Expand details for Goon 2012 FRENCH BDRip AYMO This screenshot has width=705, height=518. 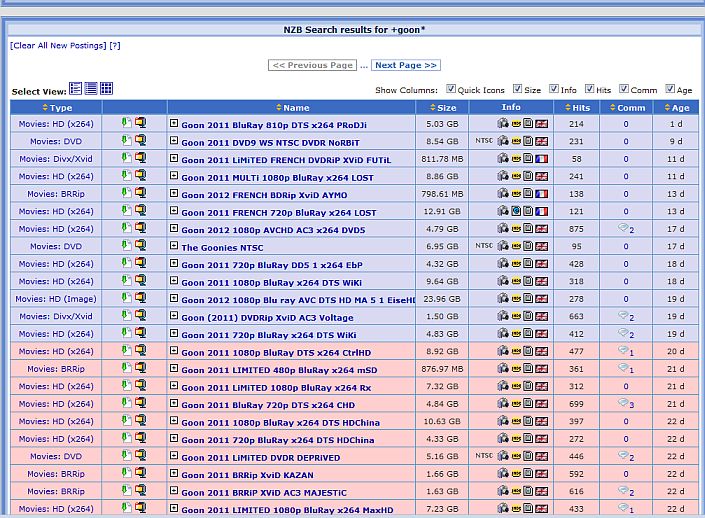pyautogui.click(x=174, y=193)
